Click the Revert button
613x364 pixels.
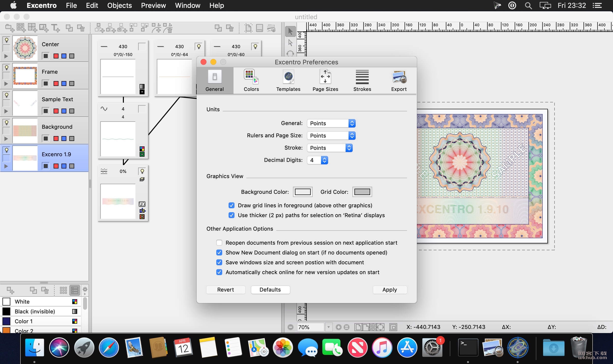point(226,290)
